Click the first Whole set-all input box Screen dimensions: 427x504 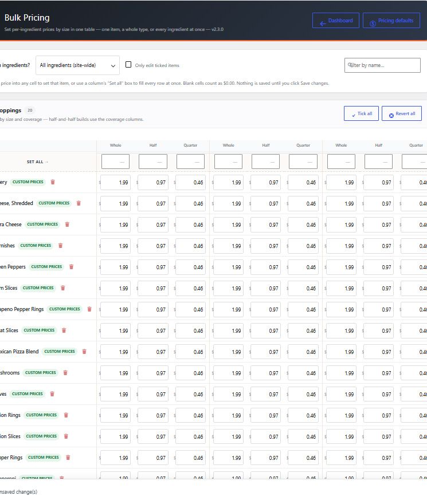point(116,162)
